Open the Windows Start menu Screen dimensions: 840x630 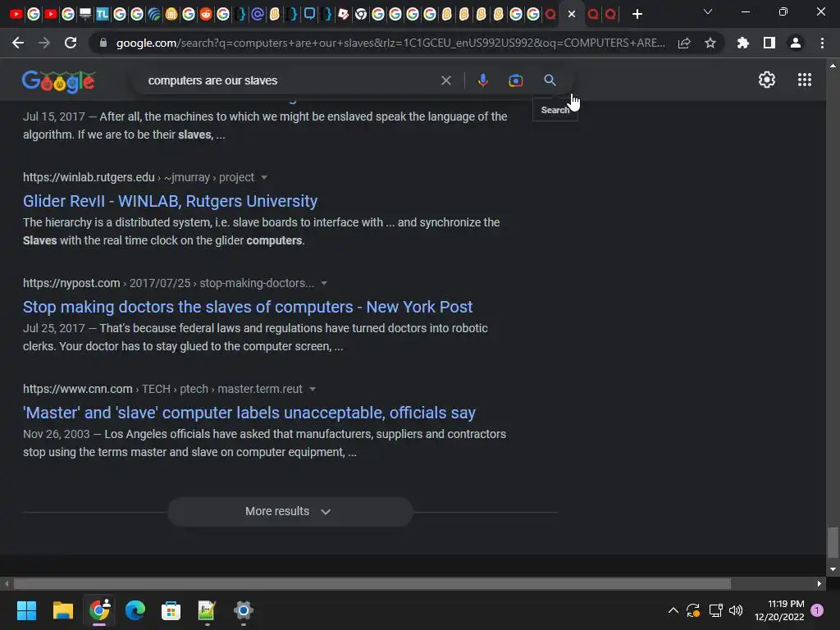(x=26, y=610)
